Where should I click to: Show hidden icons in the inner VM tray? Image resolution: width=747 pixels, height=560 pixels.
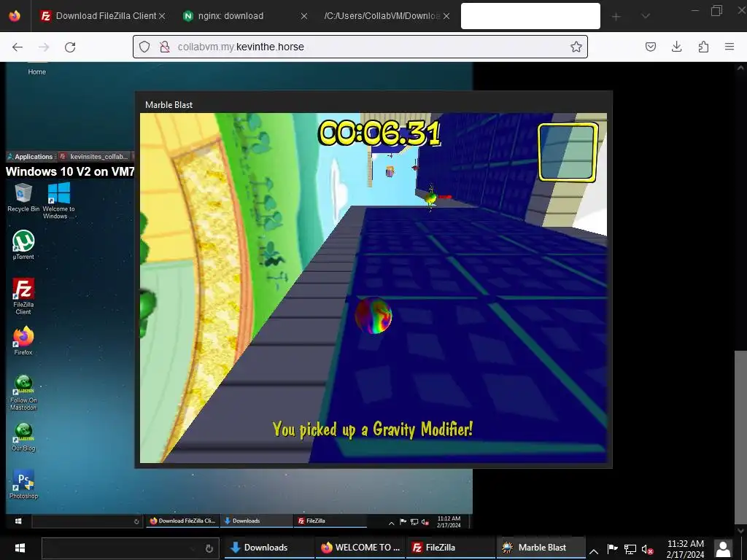[x=391, y=523]
